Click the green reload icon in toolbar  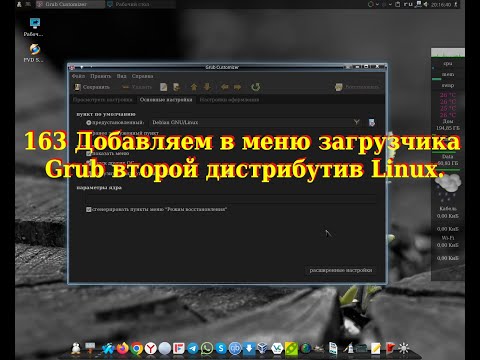pos(256,87)
